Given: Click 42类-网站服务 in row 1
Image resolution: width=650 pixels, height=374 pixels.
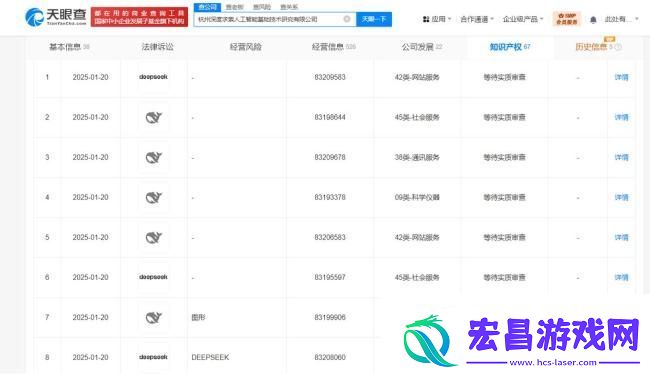Looking at the screenshot, I should pos(417,77).
